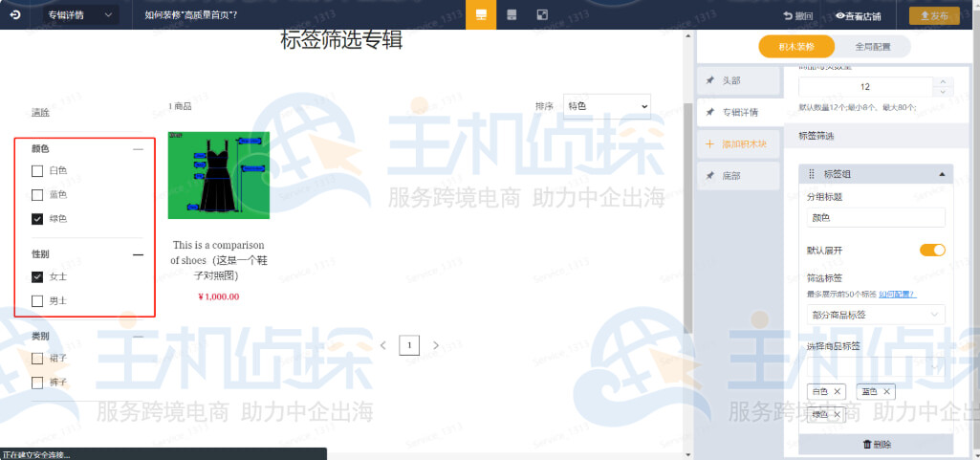
Task: Click the product count field 12
Action: tap(865, 87)
